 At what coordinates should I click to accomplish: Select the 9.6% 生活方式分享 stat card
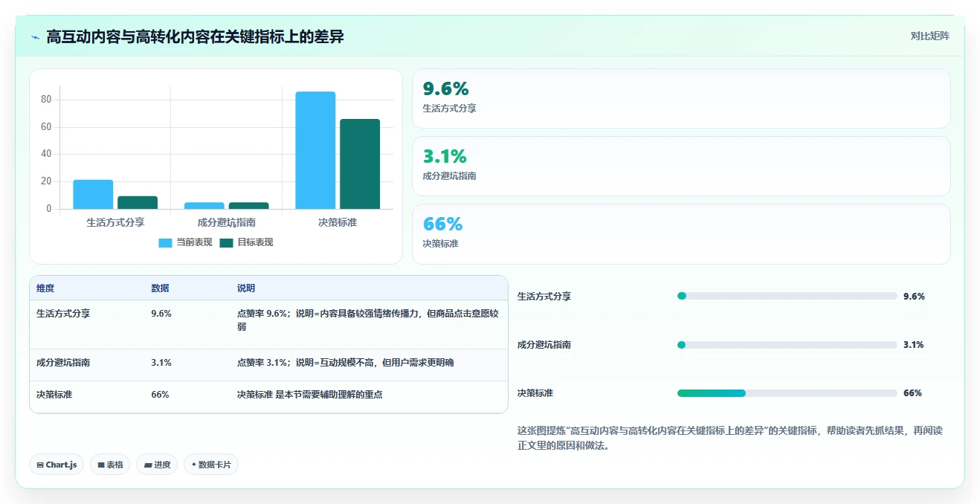(x=681, y=99)
